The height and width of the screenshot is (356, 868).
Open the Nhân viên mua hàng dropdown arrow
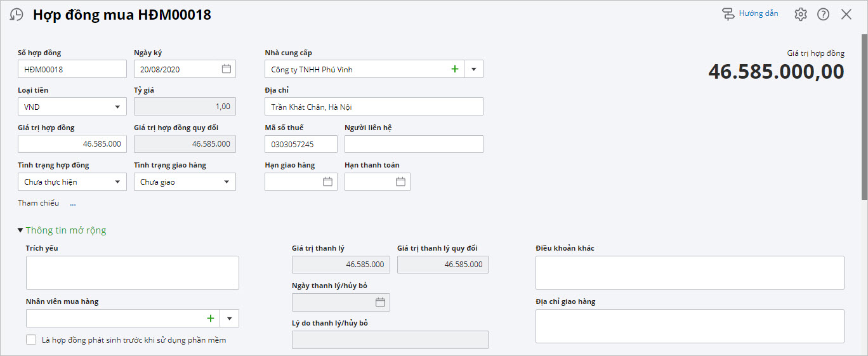point(229,319)
